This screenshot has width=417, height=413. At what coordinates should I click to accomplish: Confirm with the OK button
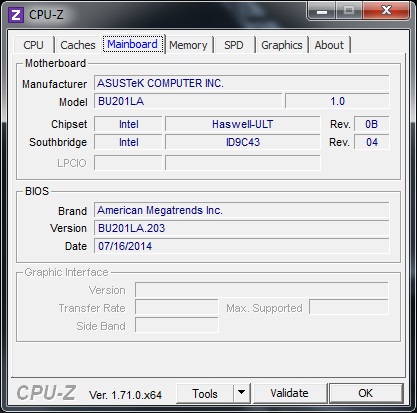click(366, 394)
